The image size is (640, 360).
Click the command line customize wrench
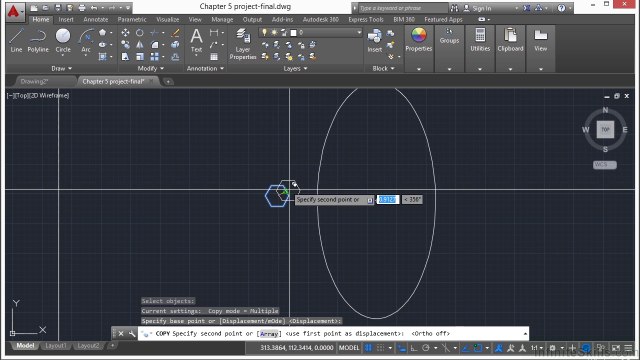coord(131,333)
